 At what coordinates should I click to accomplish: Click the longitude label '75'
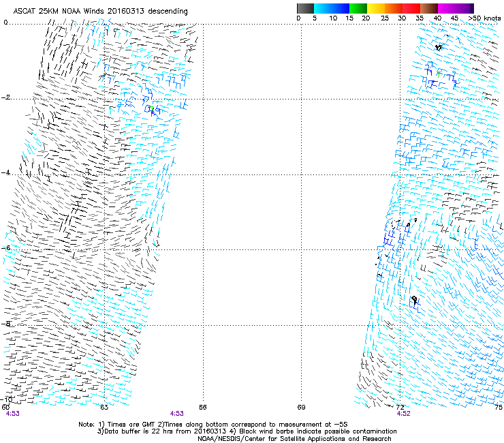(499, 408)
